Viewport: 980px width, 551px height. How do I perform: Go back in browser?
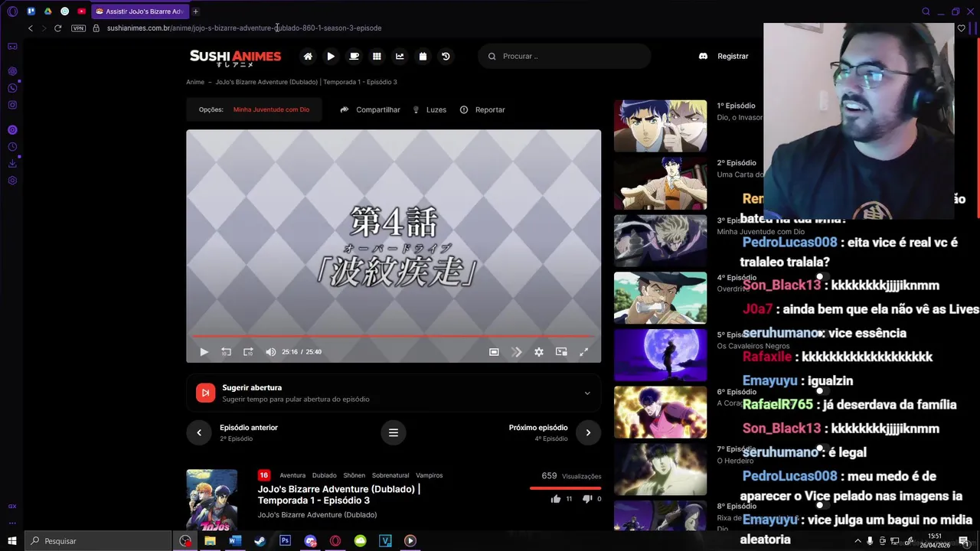coord(31,28)
